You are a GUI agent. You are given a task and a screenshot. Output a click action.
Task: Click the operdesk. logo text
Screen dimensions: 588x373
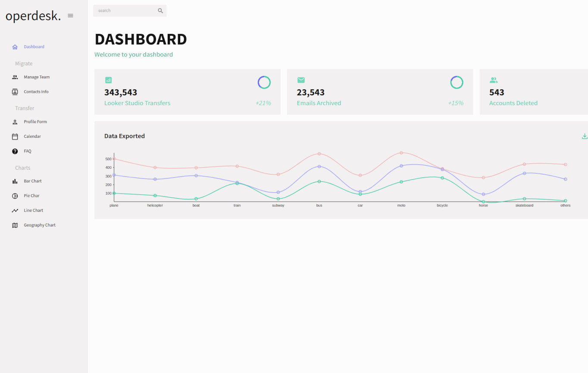pos(33,16)
